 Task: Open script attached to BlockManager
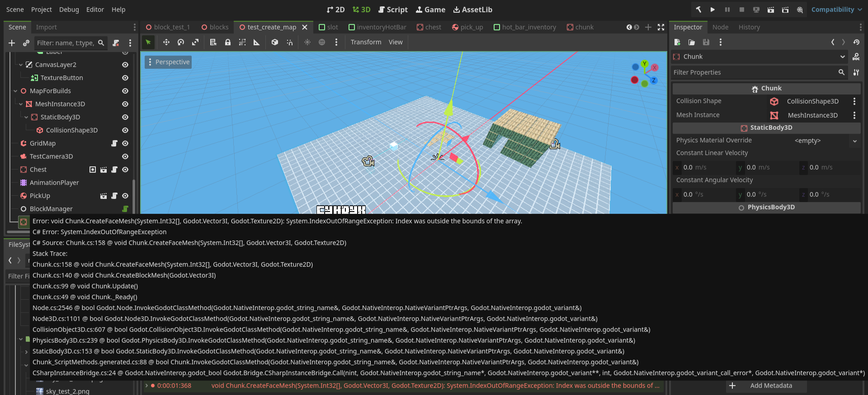point(125,209)
